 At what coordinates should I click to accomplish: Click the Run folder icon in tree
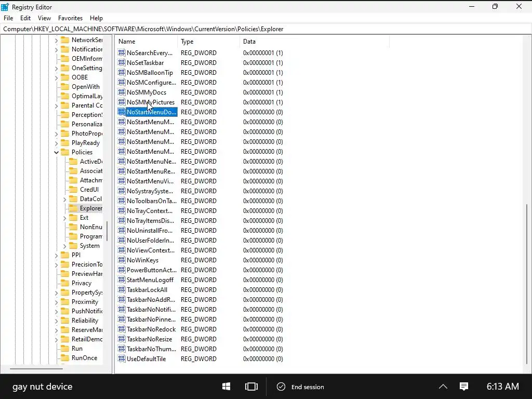(x=65, y=349)
